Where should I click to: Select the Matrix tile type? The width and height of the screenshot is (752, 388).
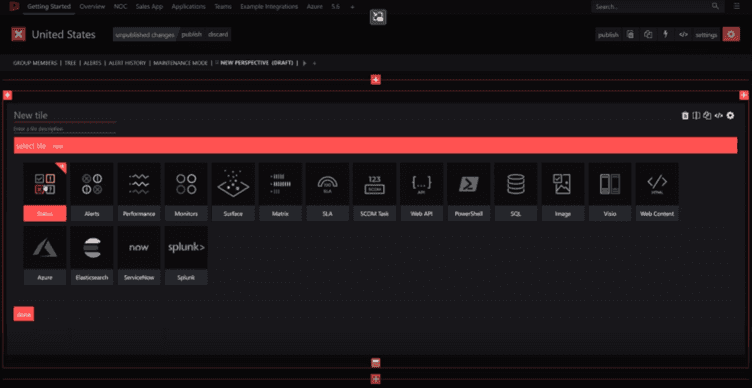click(280, 192)
